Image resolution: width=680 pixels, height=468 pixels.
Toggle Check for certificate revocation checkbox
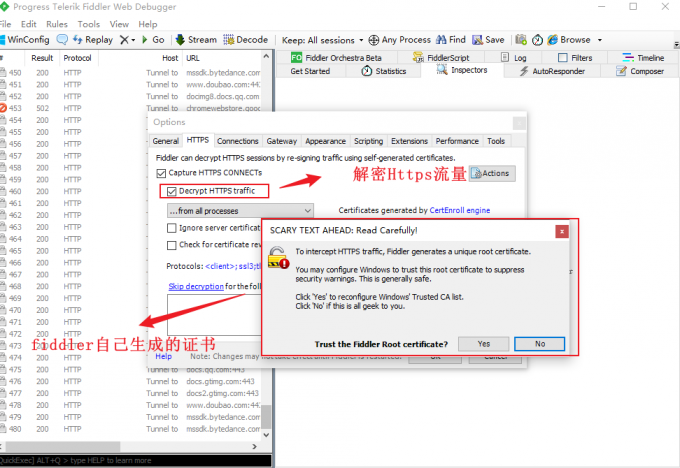point(172,245)
